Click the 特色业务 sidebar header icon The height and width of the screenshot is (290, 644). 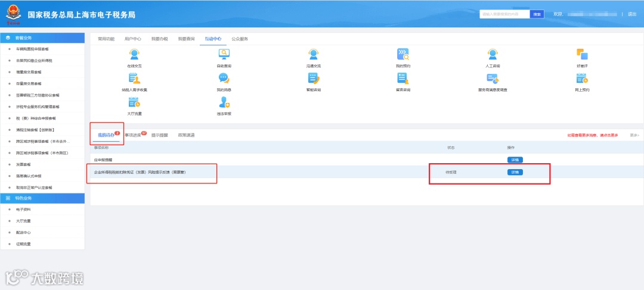8,198
